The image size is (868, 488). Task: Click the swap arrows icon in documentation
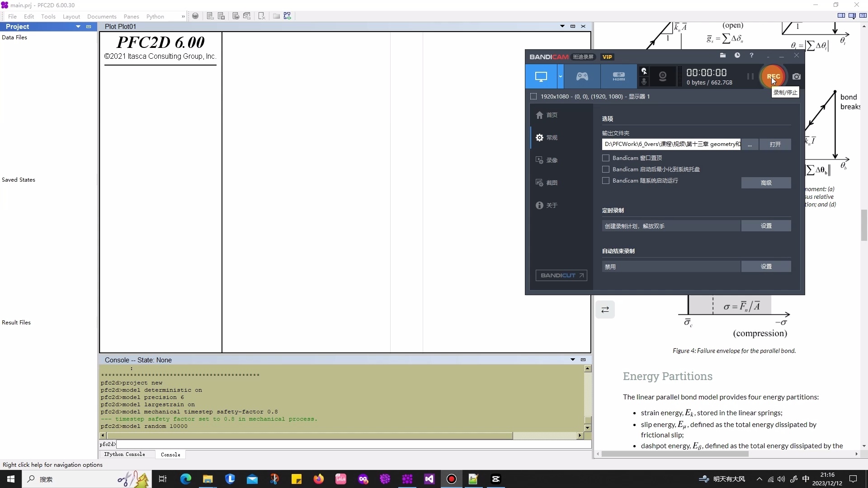tap(605, 310)
